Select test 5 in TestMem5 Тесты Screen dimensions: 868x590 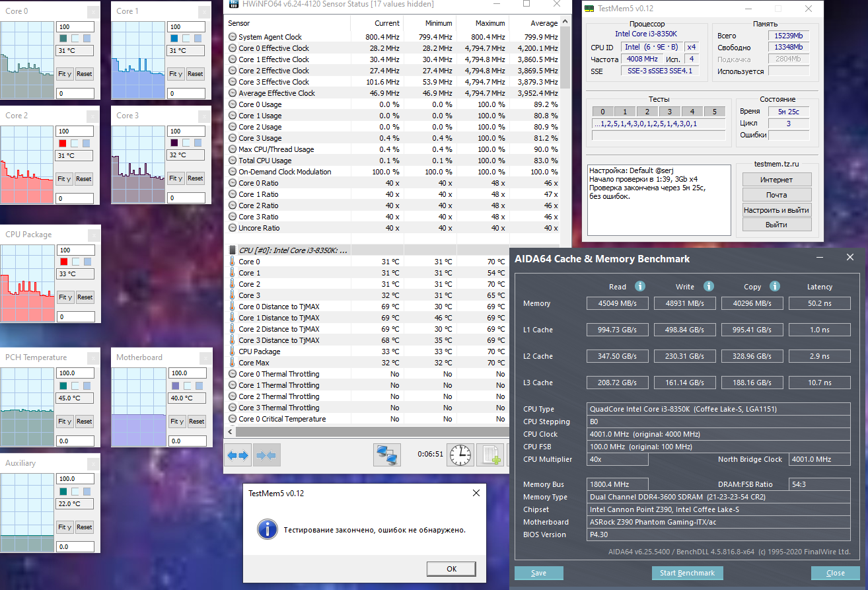(x=715, y=112)
